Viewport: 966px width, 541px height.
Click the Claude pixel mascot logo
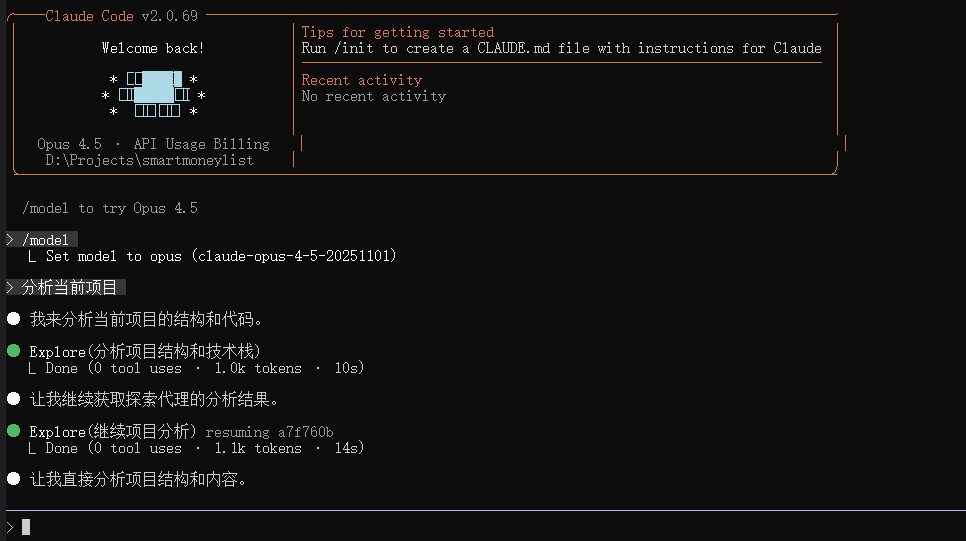point(153,95)
